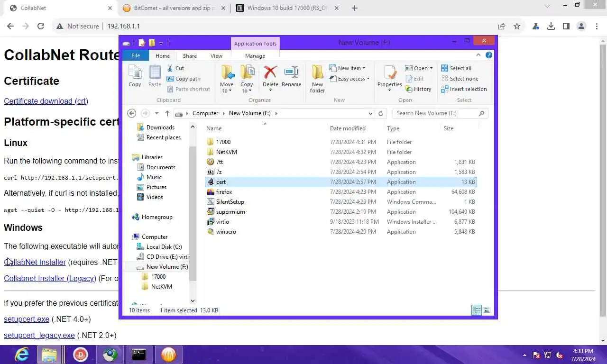Open Explorer help question-mark icon
The height and width of the screenshot is (364, 607).
pos(489,55)
